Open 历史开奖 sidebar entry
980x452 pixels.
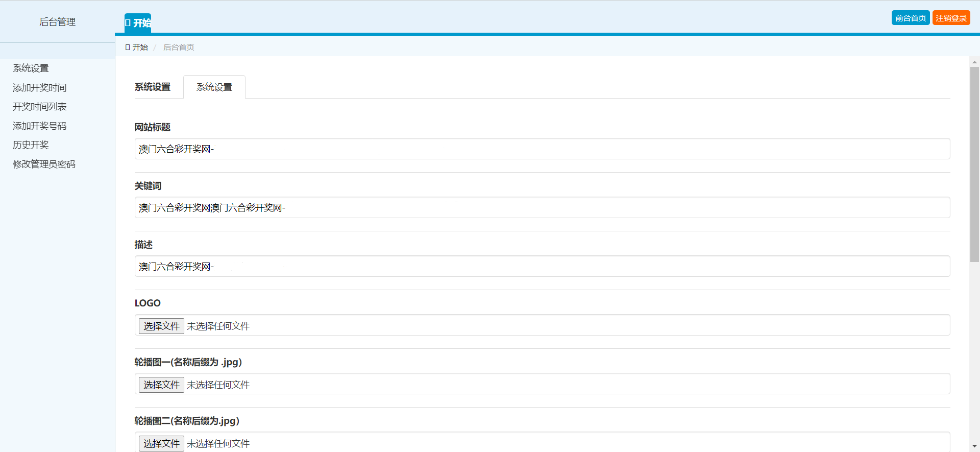[31, 145]
